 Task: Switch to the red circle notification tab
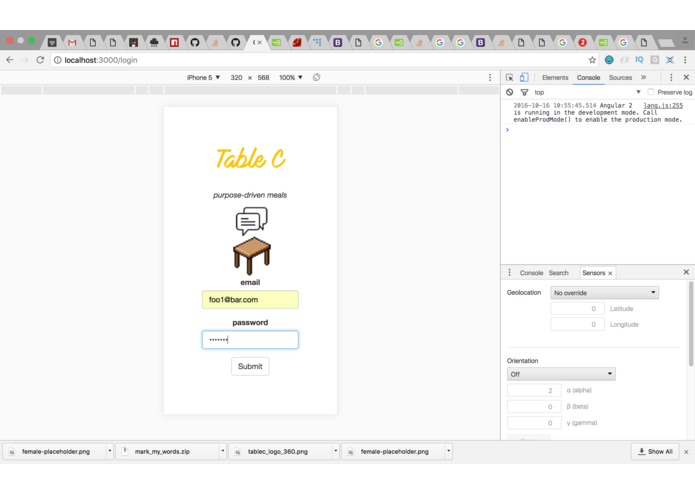tap(582, 43)
